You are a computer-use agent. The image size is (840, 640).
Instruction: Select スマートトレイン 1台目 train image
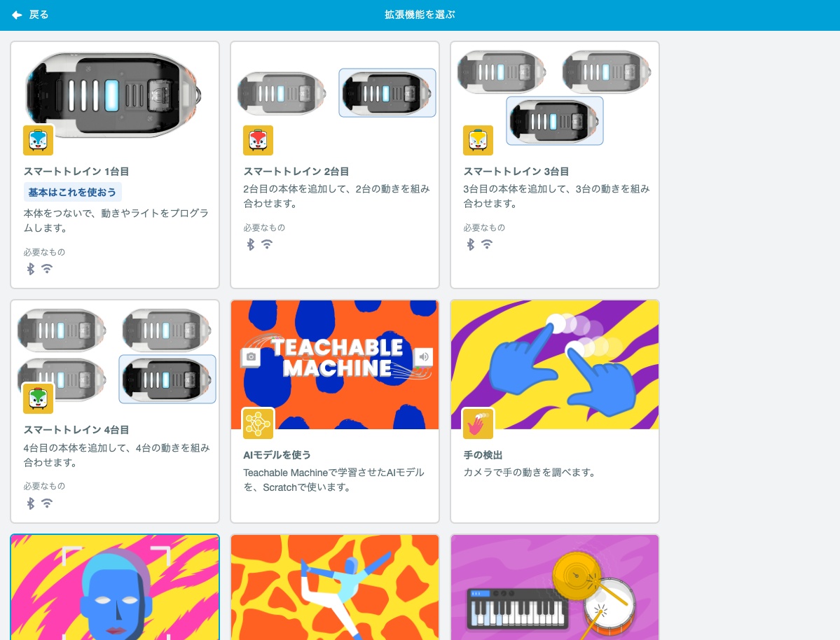coord(113,94)
